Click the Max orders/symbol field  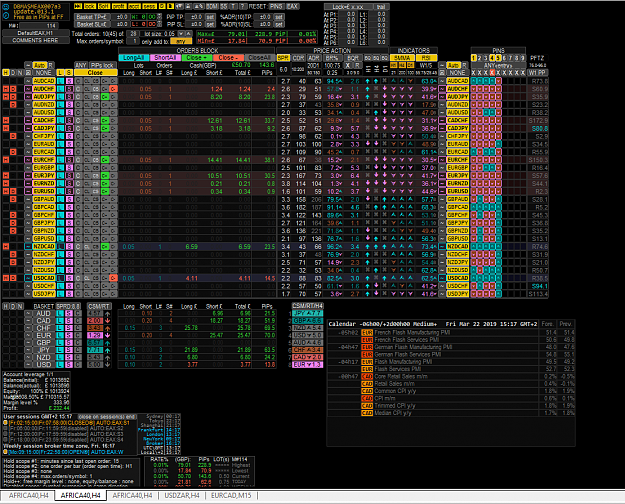[135, 41]
